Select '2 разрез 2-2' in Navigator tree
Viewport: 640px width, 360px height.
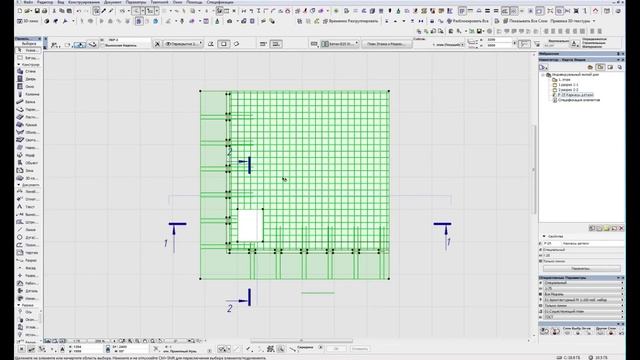[568, 90]
